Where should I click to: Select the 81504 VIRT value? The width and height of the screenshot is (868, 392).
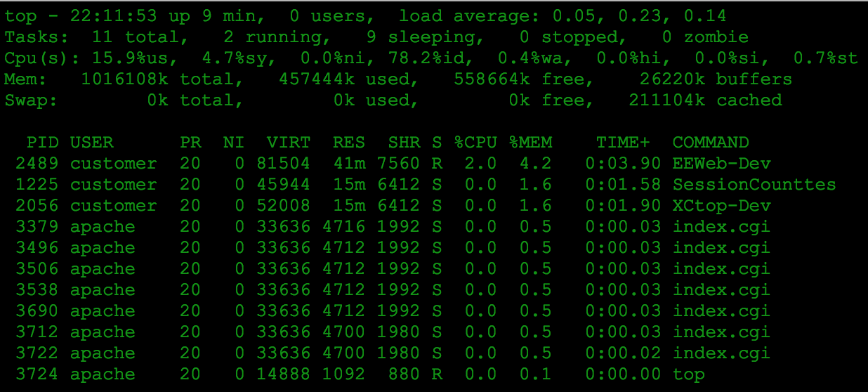[x=283, y=163]
